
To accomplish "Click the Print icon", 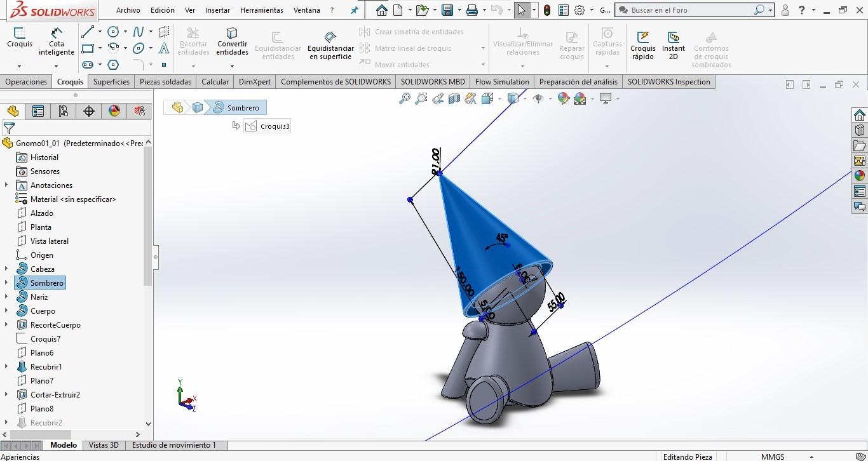I will click(472, 10).
